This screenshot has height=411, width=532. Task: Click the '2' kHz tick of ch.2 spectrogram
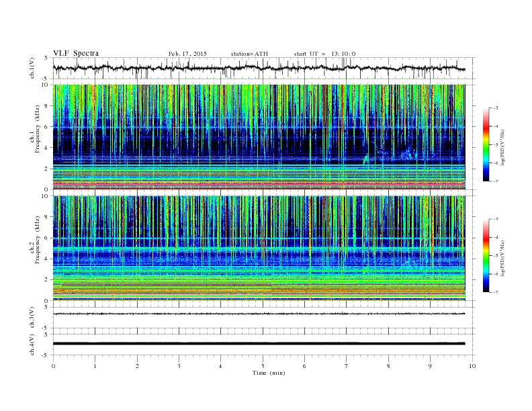(x=47, y=280)
